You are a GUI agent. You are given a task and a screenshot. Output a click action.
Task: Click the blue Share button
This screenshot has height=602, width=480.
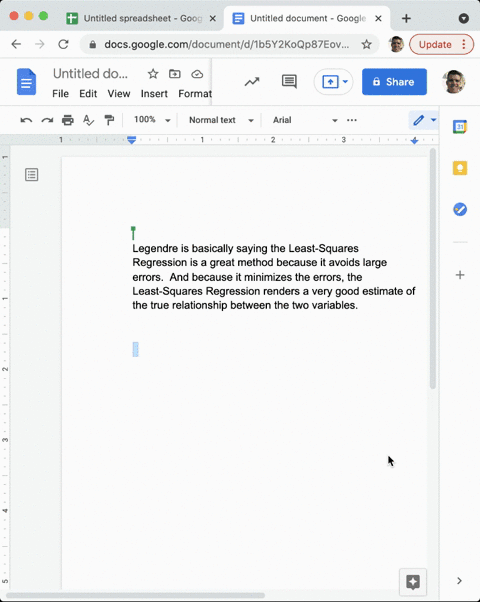coord(394,82)
